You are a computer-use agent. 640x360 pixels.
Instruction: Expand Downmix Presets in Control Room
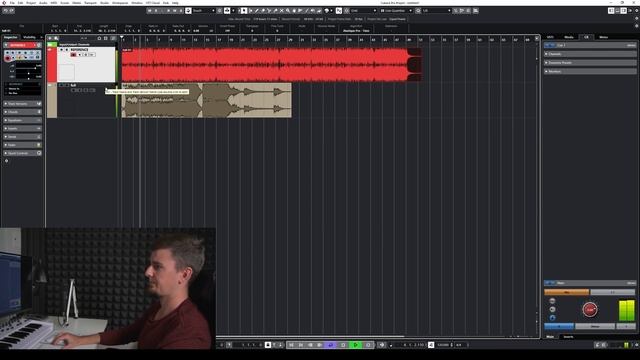590,62
